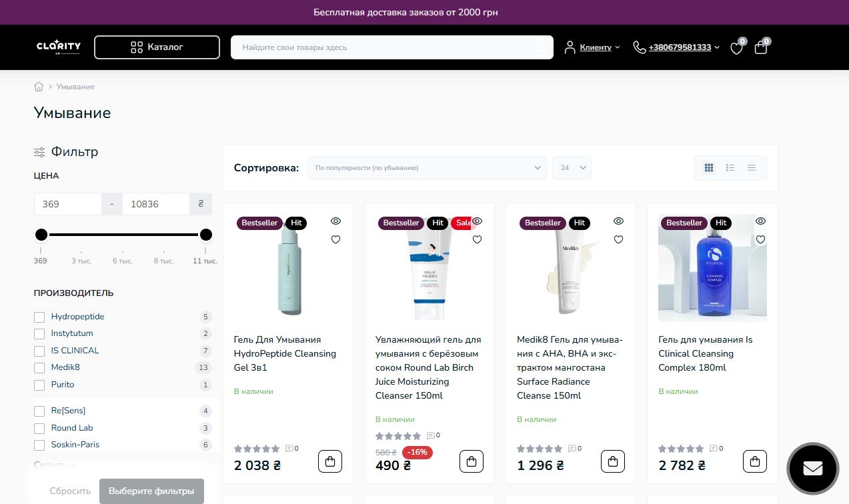Add HydroPeptide Cleansing Gel to cart
This screenshot has height=504, width=849.
point(330,461)
